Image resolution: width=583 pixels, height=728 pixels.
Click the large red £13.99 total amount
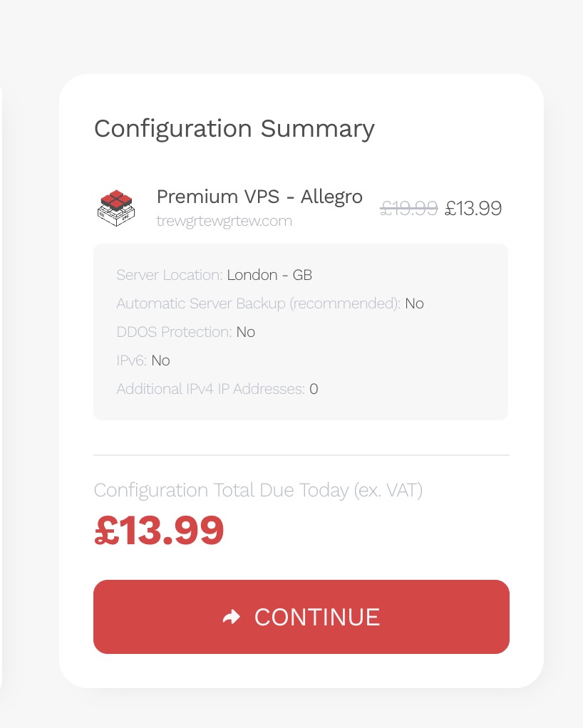point(159,531)
